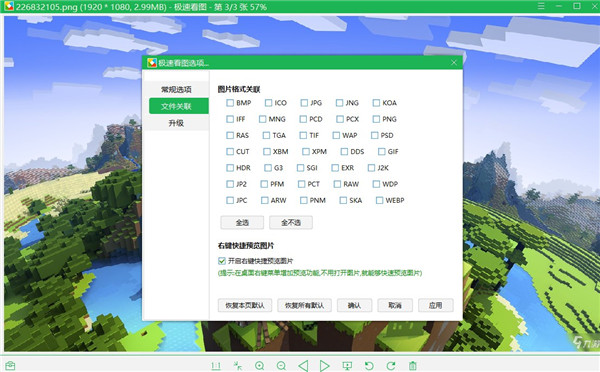This screenshot has width=600, height=372.
Task: Check the PCX format checkbox
Action: 340,119
